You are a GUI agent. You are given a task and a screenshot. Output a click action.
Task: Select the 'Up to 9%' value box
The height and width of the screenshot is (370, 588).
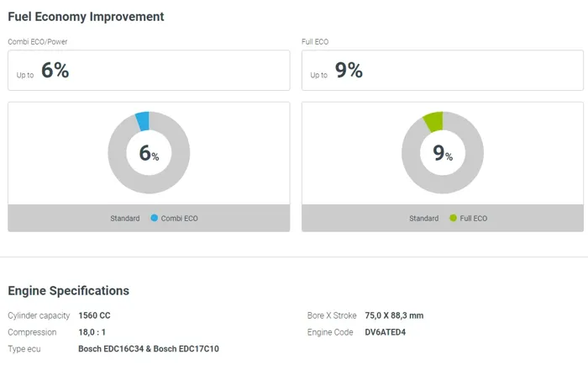click(x=443, y=71)
